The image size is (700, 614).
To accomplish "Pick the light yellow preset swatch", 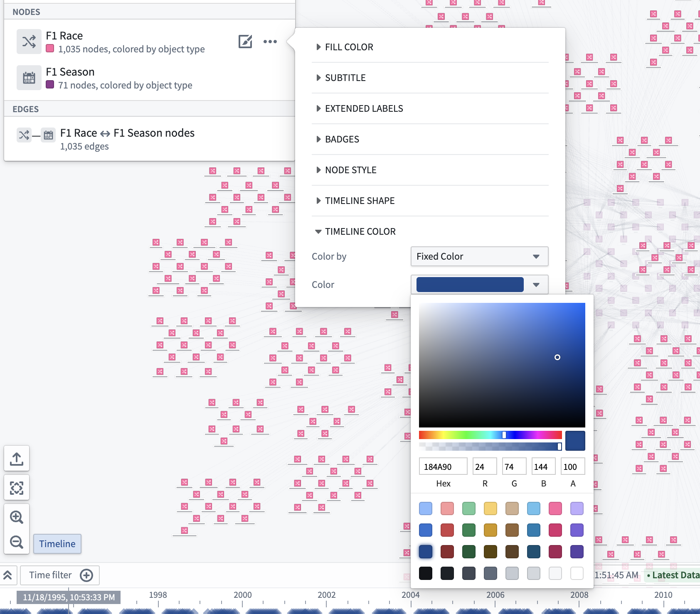I will coord(490,508).
